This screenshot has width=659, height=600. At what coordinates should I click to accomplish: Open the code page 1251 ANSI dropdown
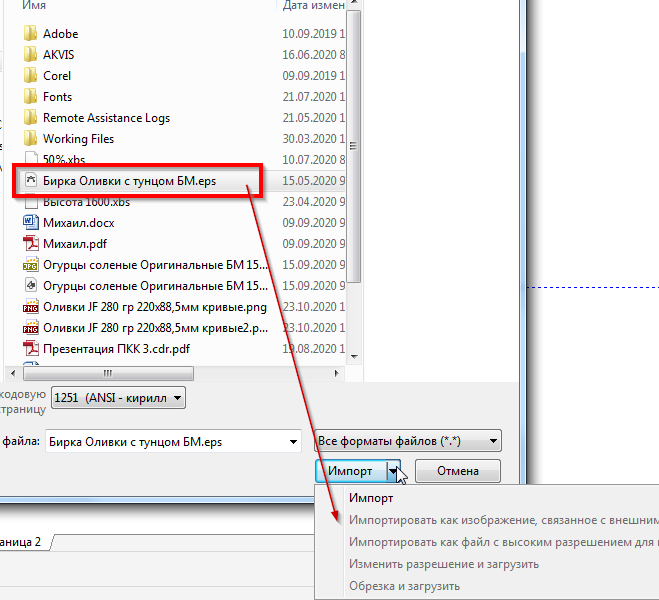(x=118, y=397)
